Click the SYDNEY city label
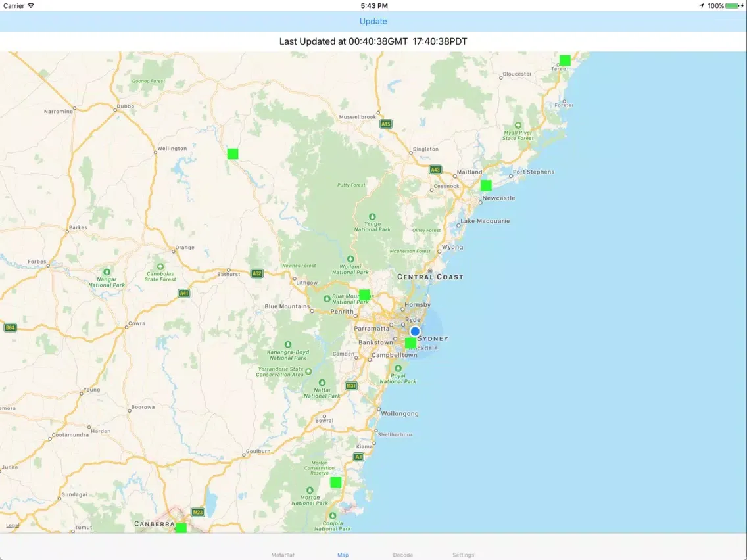Screen dimensions: 747x560 coord(433,338)
